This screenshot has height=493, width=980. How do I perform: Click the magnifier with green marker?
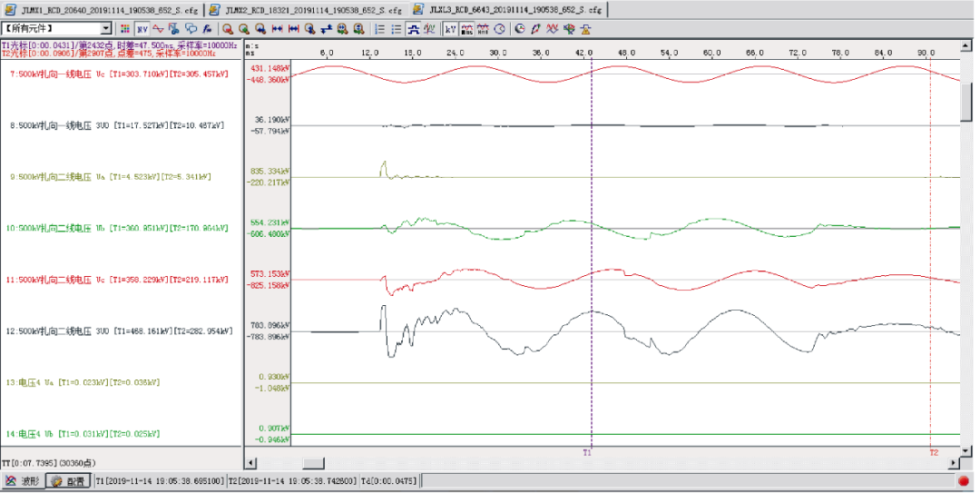tap(244, 29)
